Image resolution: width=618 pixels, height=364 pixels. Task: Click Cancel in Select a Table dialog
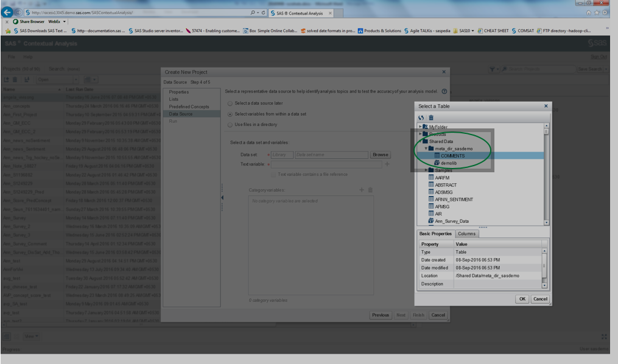coord(540,299)
